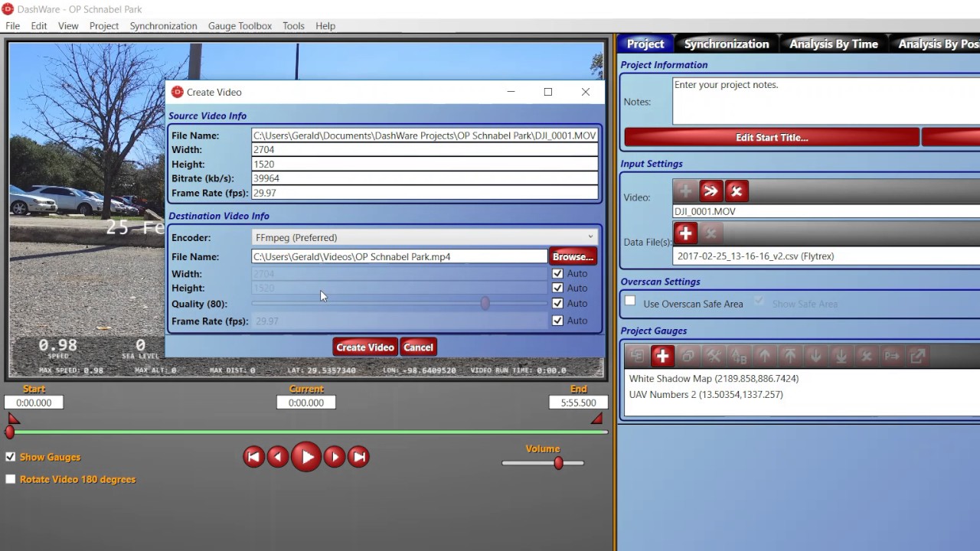
Task: Enable Use Overscan Safe Area
Action: (x=630, y=302)
